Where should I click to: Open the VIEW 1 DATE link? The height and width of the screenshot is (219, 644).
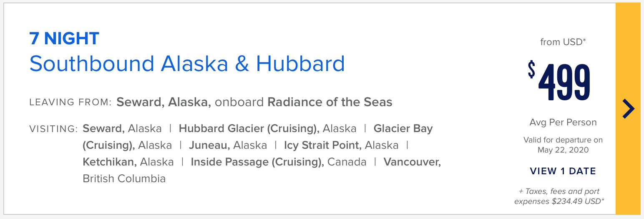pos(563,171)
